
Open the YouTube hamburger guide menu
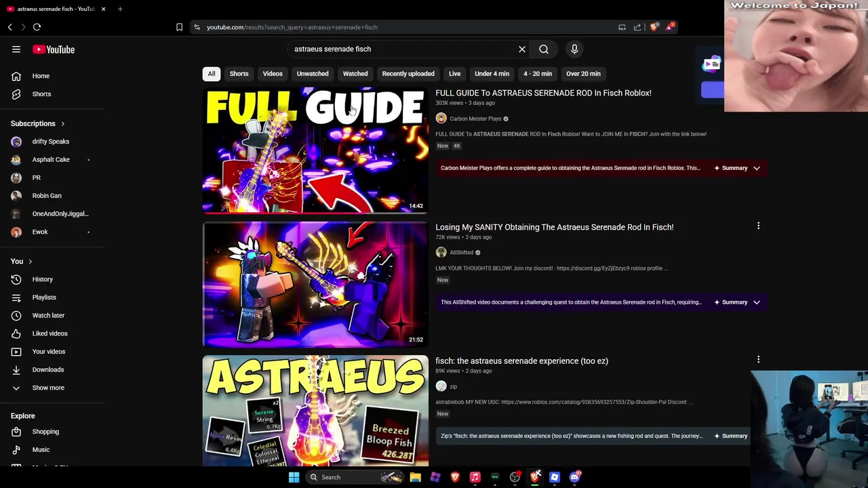pos(16,49)
